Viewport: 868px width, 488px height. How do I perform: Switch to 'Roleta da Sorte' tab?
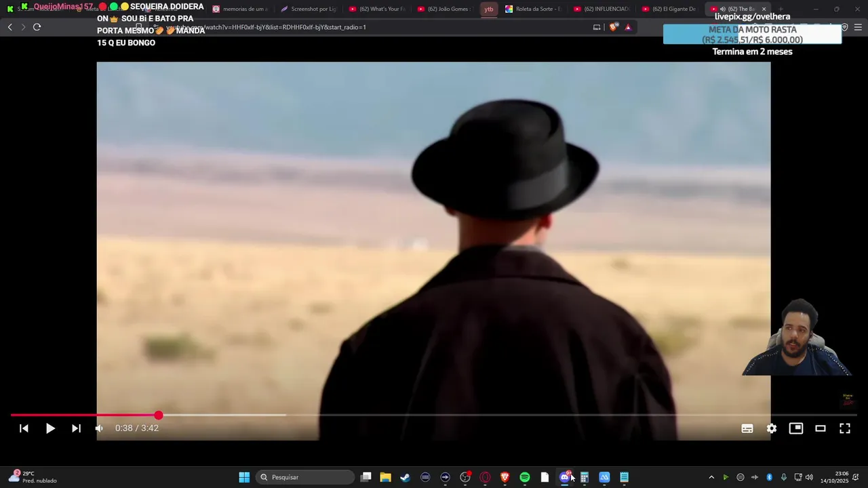tap(533, 9)
